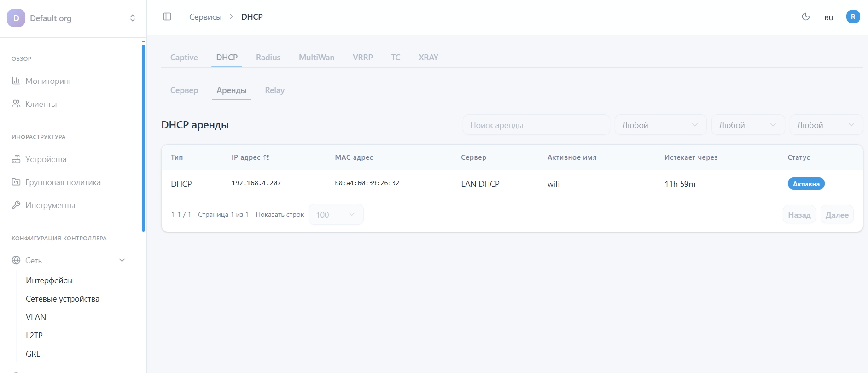Image resolution: width=868 pixels, height=373 pixels.
Task: Open the middle Любой filter dropdown
Action: pos(748,125)
